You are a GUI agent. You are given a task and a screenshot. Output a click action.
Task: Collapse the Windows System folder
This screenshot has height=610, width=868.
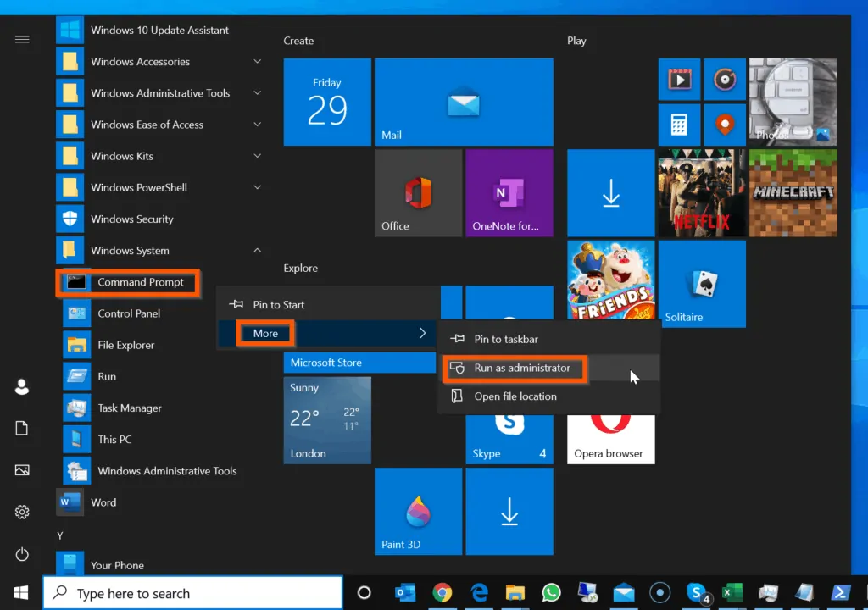tap(258, 250)
